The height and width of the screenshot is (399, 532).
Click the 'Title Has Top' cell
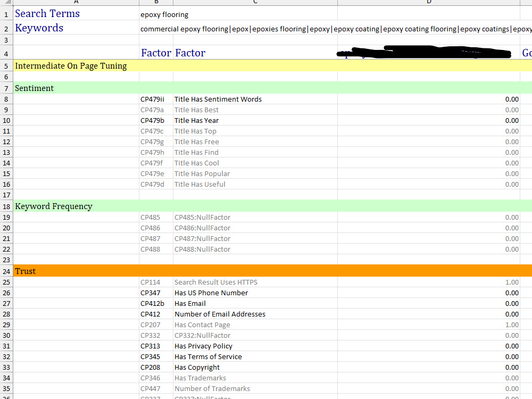(255, 131)
